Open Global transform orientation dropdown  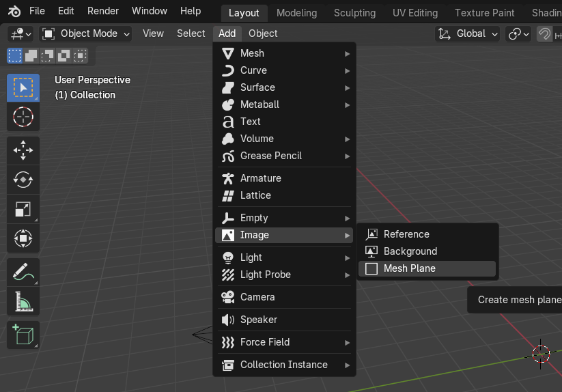[x=468, y=33]
